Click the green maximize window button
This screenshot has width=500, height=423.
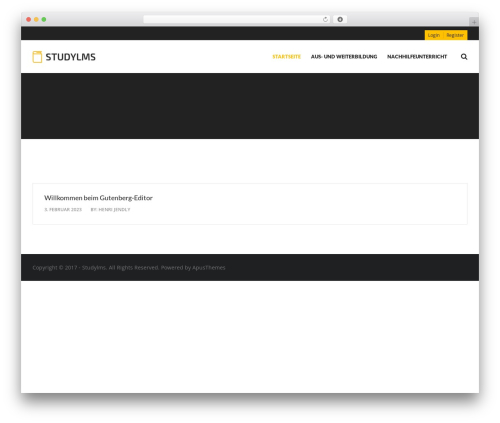click(44, 19)
